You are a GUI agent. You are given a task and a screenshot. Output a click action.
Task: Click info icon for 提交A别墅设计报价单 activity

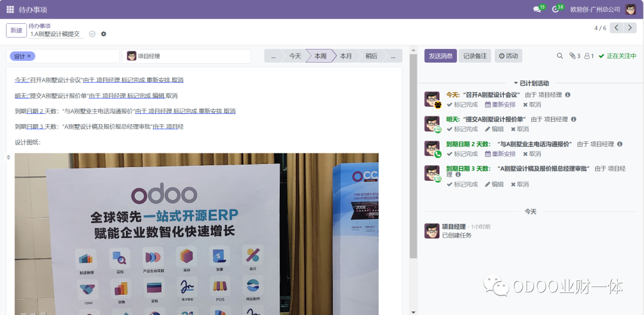coord(574,119)
